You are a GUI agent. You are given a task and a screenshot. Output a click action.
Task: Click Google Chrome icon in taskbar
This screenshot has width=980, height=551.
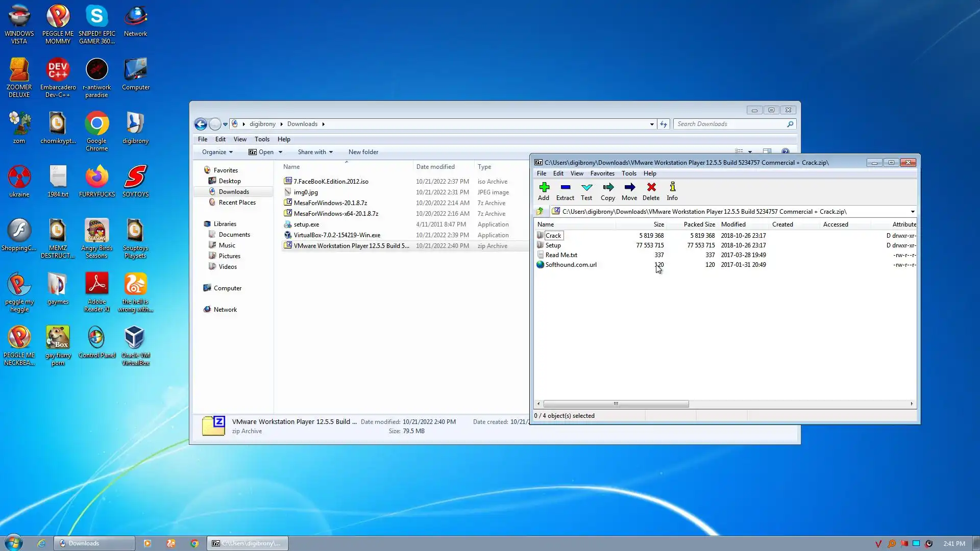point(194,543)
